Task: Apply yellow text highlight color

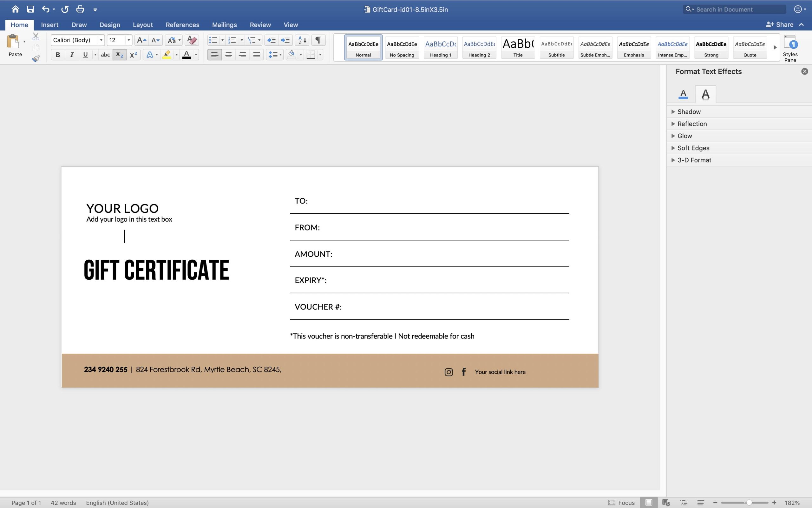Action: coord(167,54)
